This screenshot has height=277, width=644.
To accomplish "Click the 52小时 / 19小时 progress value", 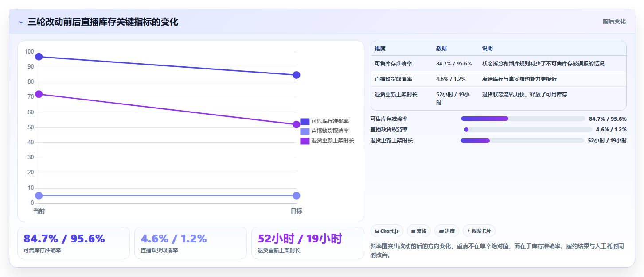I will tap(607, 141).
